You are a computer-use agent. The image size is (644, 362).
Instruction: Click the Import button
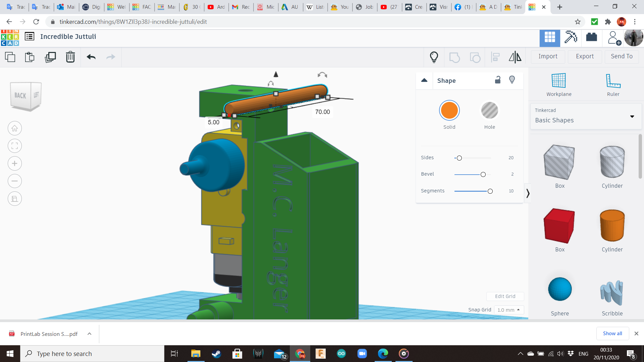pos(548,56)
